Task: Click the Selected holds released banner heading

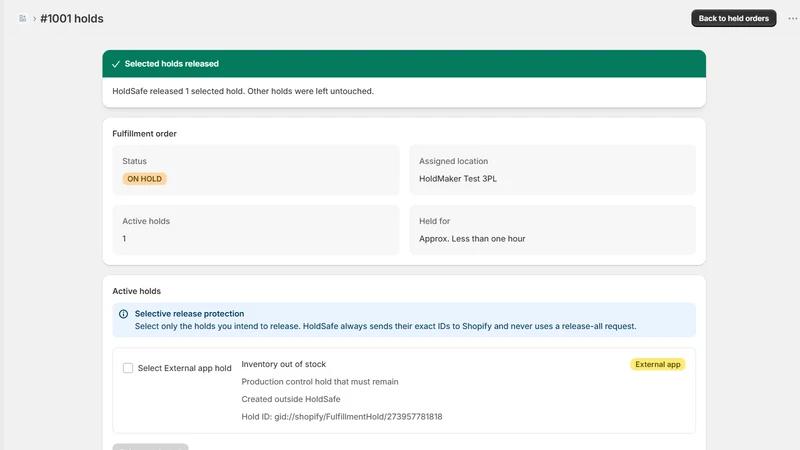Action: click(171, 64)
